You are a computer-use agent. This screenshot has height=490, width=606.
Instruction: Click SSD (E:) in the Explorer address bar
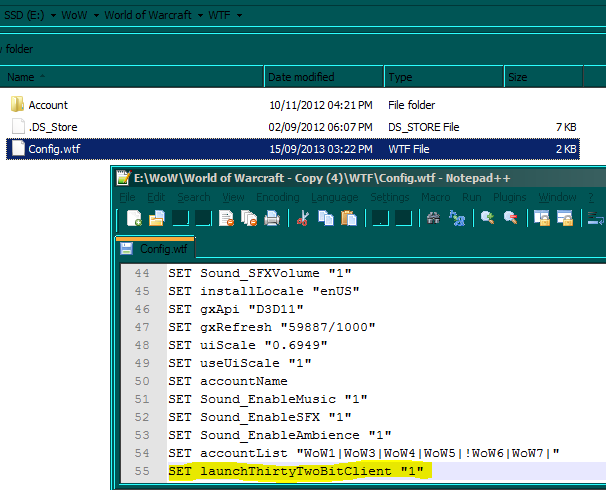click(x=24, y=15)
